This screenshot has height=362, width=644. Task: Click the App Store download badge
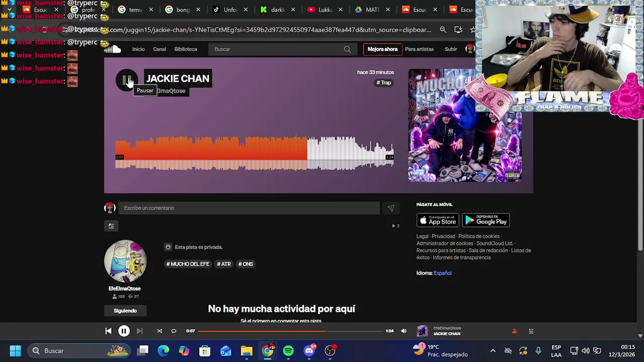pos(438,220)
